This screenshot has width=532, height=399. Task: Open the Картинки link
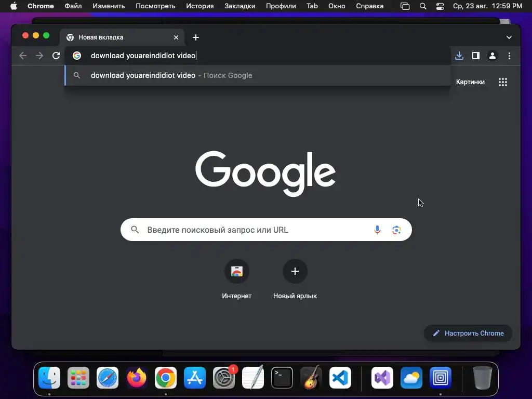point(470,82)
